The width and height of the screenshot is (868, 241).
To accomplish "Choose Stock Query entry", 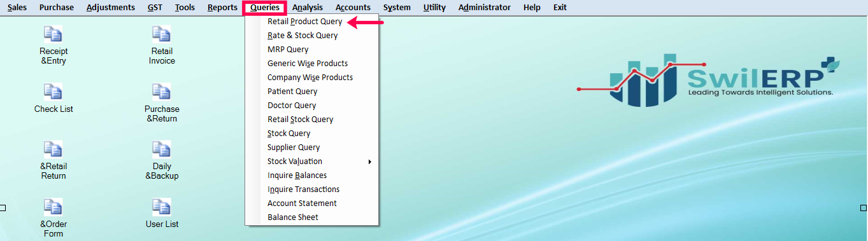I will [312, 134].
